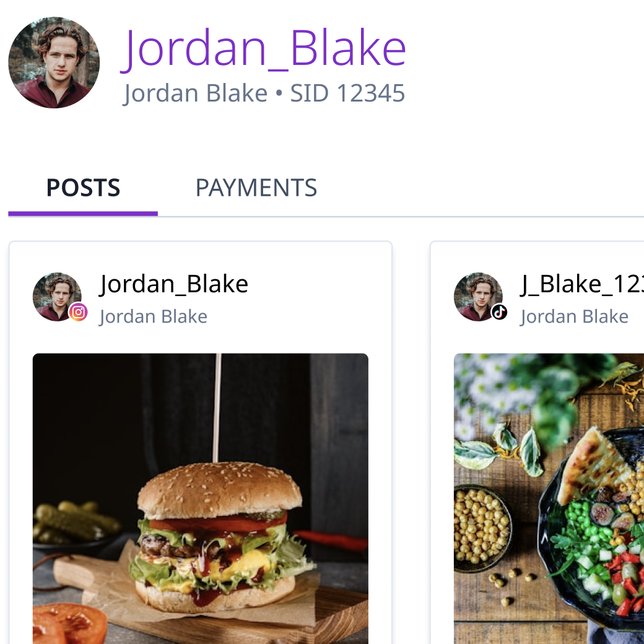The width and height of the screenshot is (644, 644).
Task: Open the large Jordan_Blake profile avatar
Action: [54, 63]
